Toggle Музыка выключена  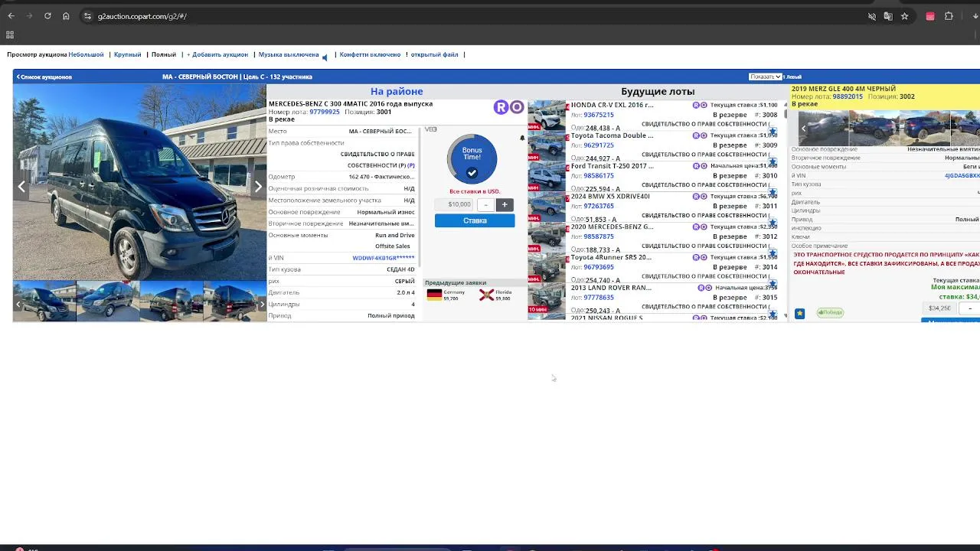289,54
